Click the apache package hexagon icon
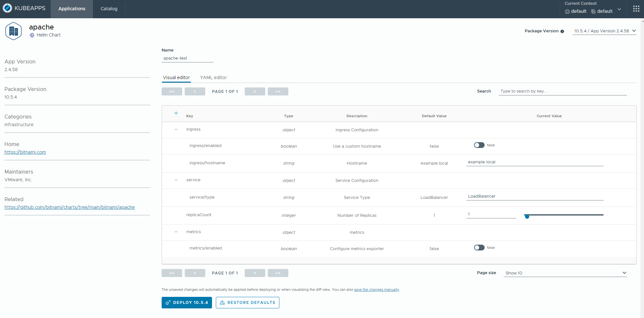The height and width of the screenshot is (318, 644). 13,31
